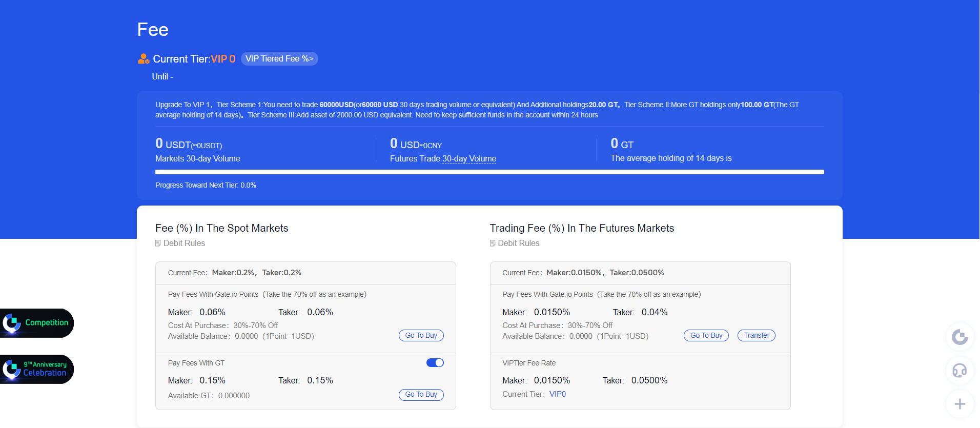This screenshot has height=428, width=980.
Task: Click the Pay Fees With GT label
Action: (196, 363)
